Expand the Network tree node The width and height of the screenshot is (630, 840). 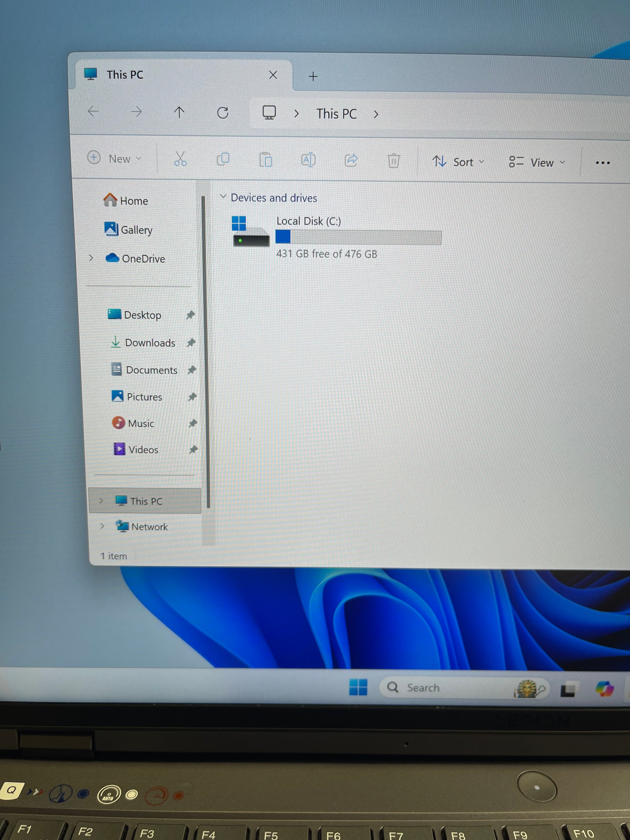click(102, 526)
